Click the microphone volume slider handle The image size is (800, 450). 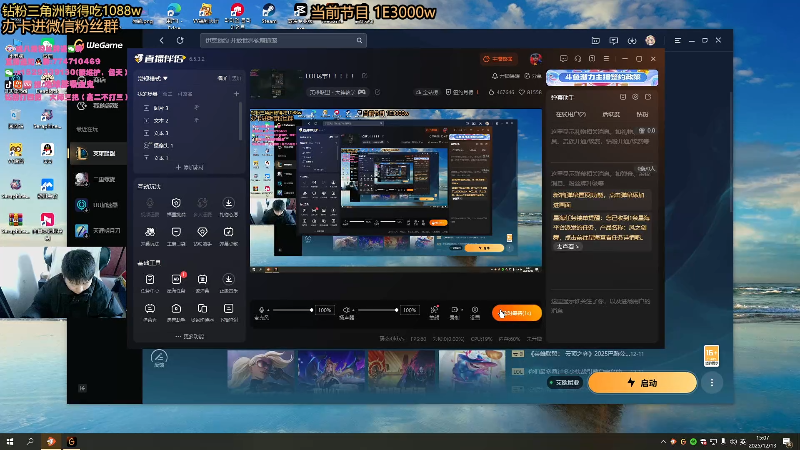point(311,310)
